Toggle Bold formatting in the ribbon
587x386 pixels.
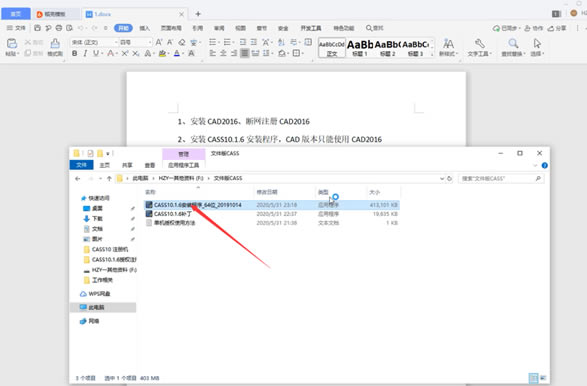(74, 54)
